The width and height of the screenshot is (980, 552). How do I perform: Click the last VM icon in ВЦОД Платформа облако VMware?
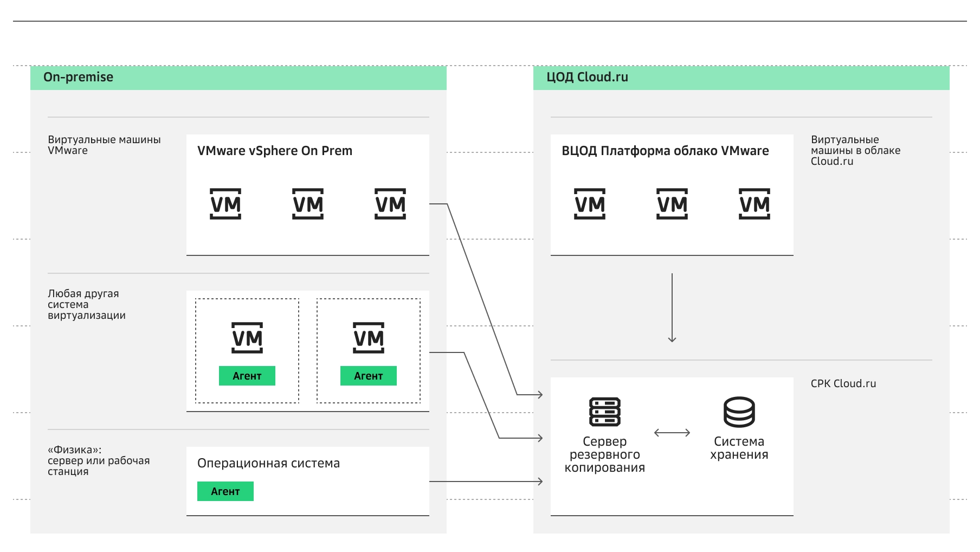pyautogui.click(x=755, y=204)
